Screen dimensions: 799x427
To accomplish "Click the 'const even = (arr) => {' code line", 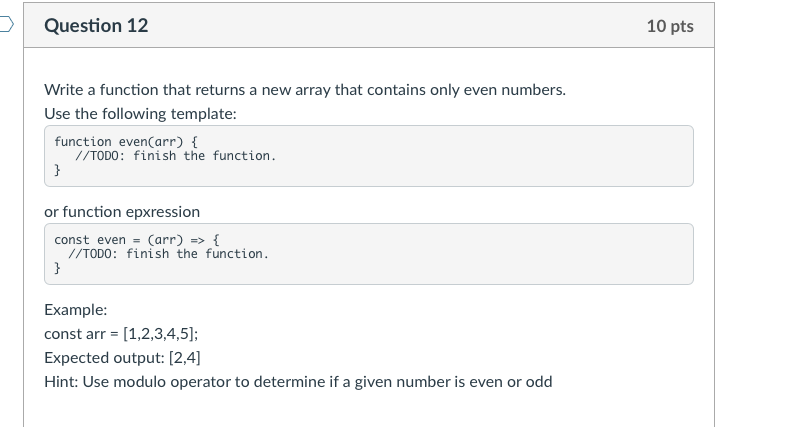I will [137, 239].
